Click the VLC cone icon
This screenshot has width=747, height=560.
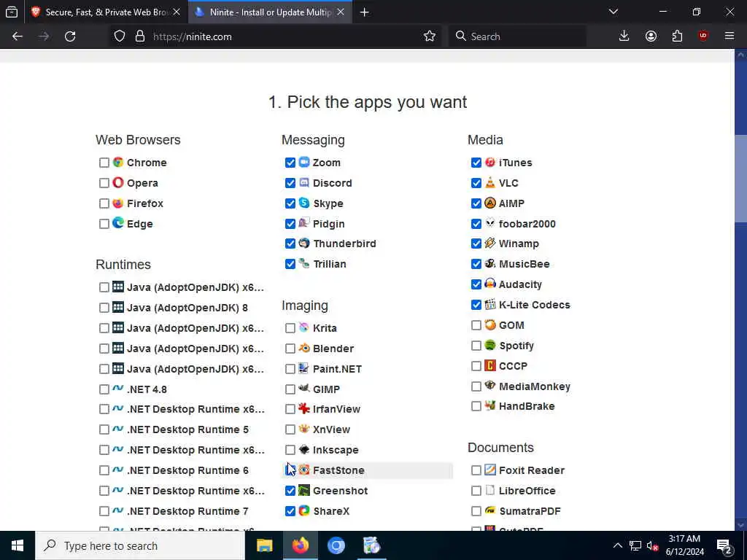tap(490, 183)
